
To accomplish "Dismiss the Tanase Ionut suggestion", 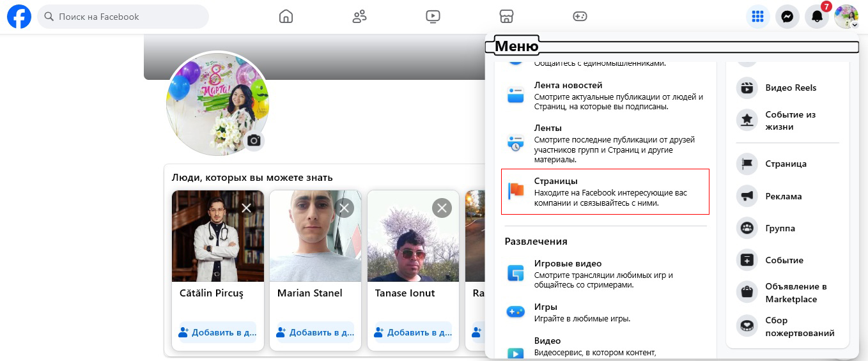I will click(442, 208).
